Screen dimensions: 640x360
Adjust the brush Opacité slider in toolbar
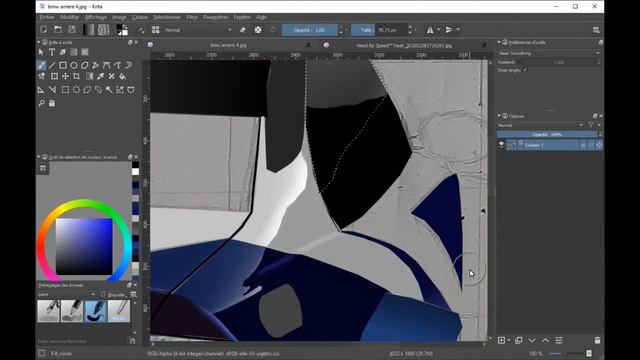(310, 30)
